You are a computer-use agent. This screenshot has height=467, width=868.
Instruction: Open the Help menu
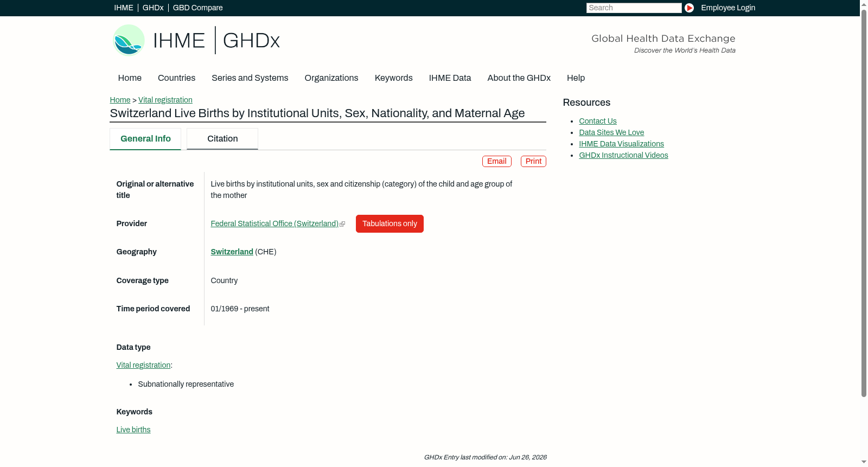coord(576,78)
